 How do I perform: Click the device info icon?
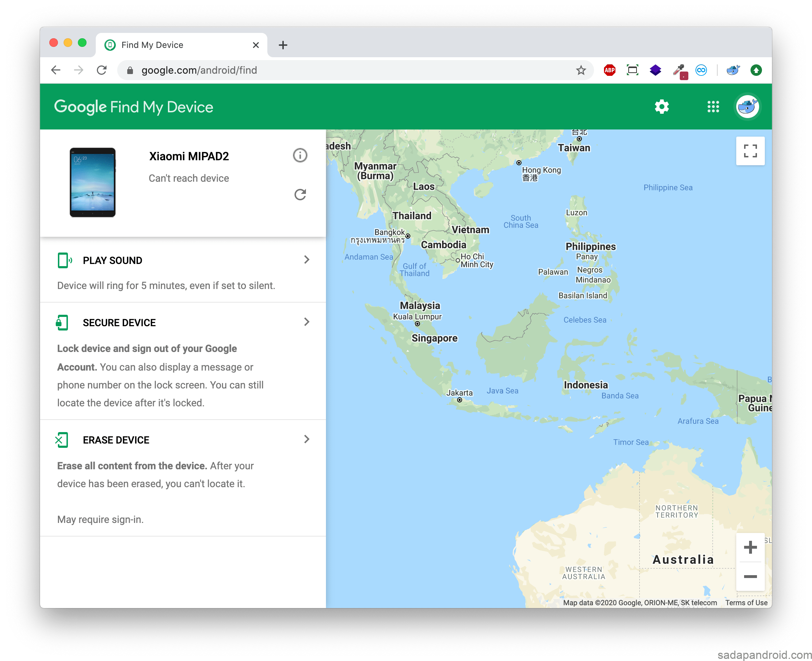(x=300, y=155)
